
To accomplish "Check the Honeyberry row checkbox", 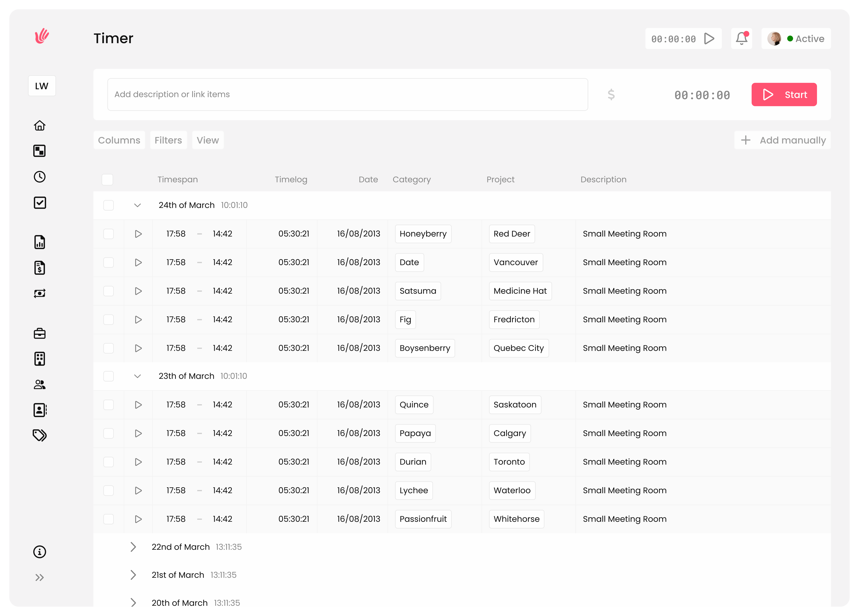I will [x=109, y=234].
